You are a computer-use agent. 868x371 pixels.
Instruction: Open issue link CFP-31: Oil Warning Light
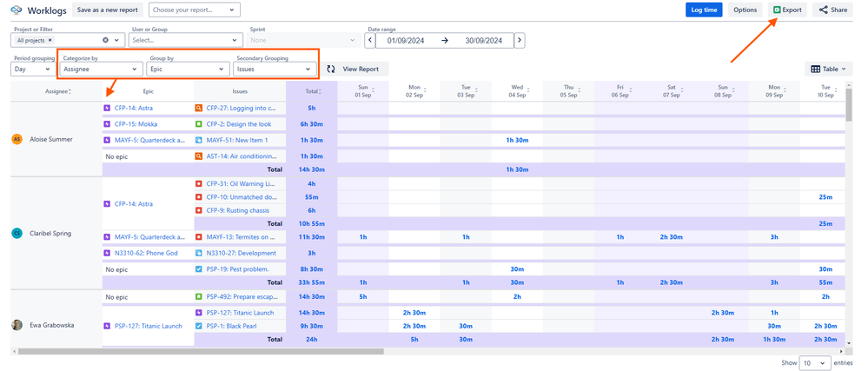coord(238,183)
